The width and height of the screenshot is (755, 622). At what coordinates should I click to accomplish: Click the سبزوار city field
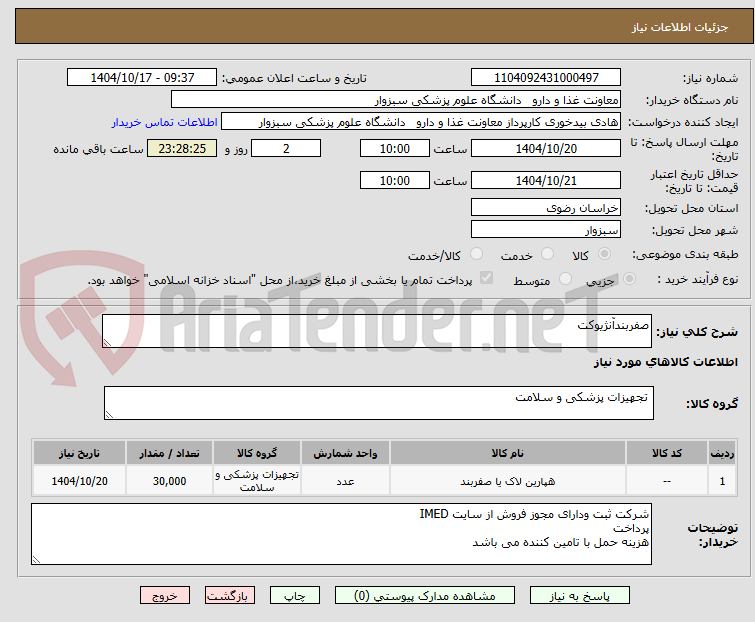point(546,229)
